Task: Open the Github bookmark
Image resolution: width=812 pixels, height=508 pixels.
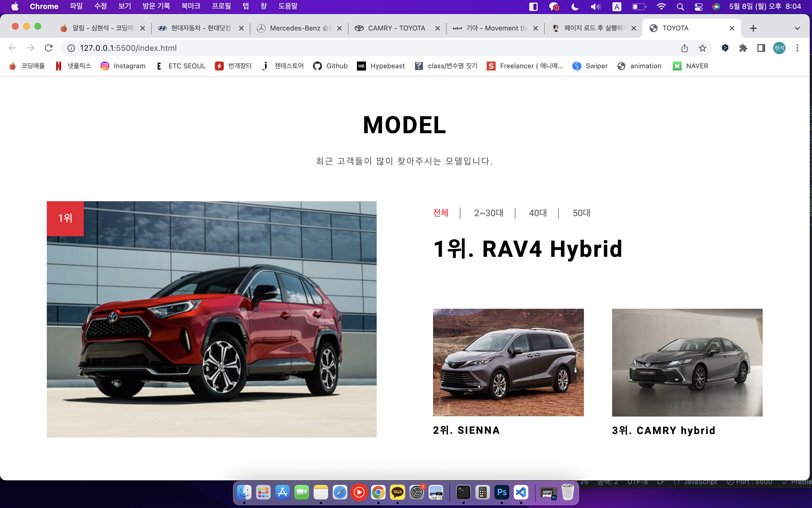Action: click(x=330, y=66)
